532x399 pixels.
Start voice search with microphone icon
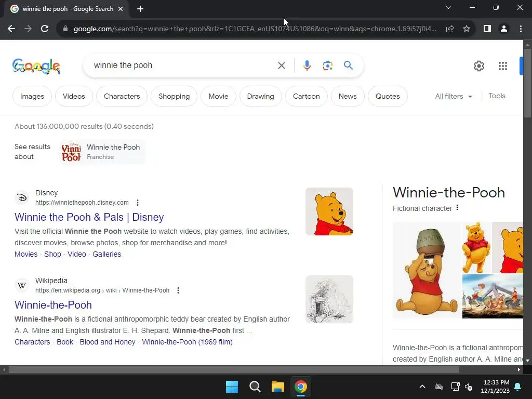[307, 65]
